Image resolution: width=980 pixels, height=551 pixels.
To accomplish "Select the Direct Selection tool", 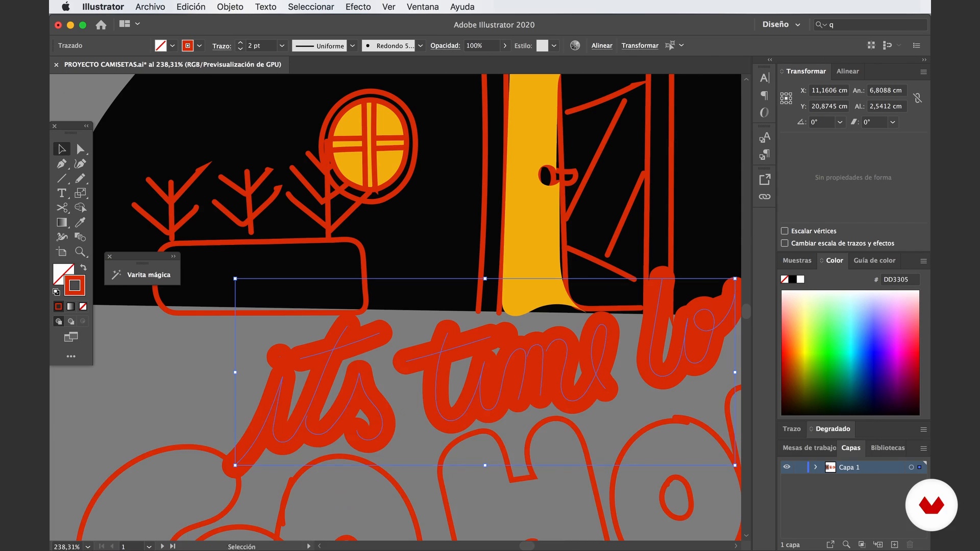I will pyautogui.click(x=80, y=149).
